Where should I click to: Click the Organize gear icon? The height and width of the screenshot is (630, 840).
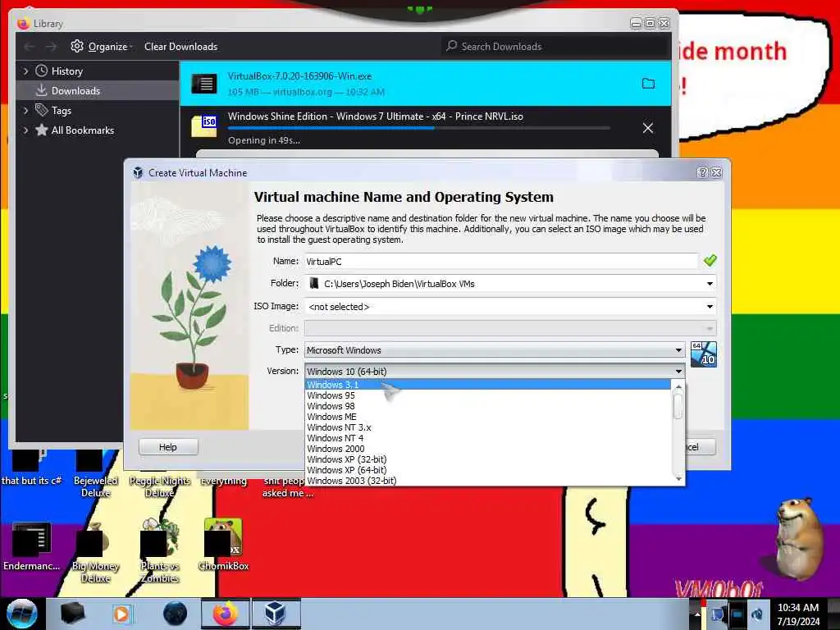click(77, 46)
